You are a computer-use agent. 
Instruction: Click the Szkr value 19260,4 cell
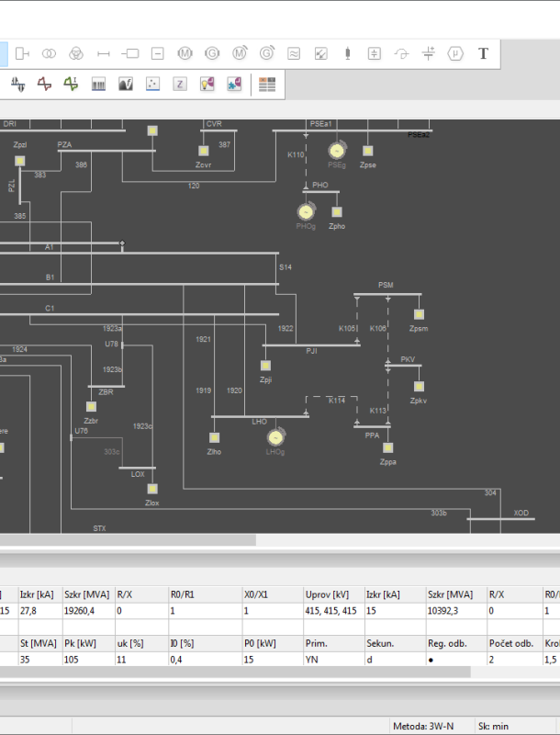(88, 611)
